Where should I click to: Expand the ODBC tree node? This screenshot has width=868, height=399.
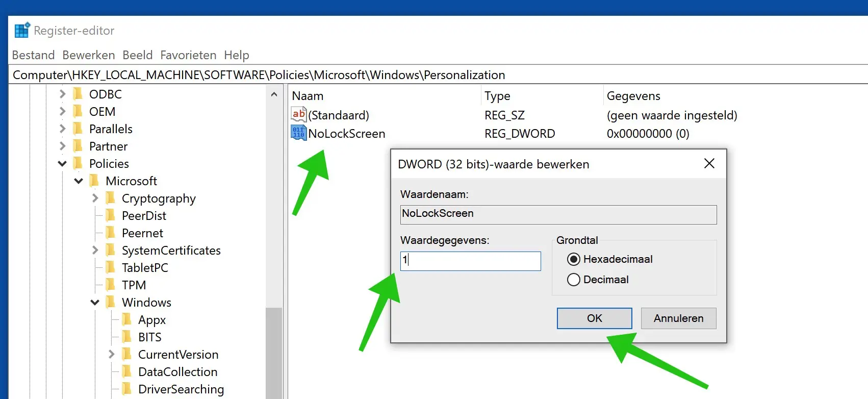[62, 94]
